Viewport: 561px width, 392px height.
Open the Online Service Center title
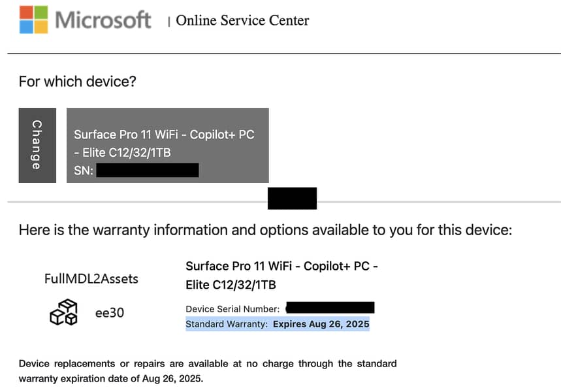click(x=242, y=20)
